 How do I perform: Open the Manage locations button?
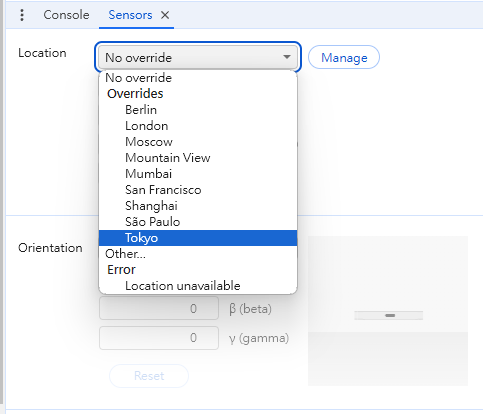coord(344,57)
